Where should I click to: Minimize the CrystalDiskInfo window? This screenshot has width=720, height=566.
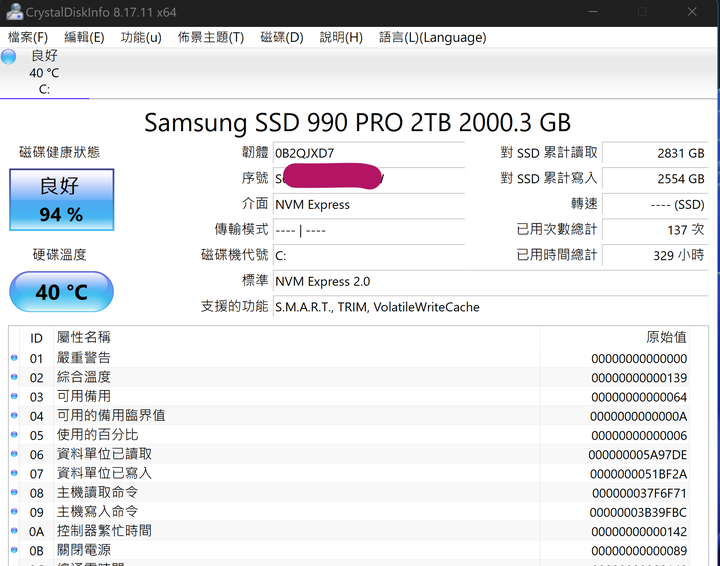[593, 12]
